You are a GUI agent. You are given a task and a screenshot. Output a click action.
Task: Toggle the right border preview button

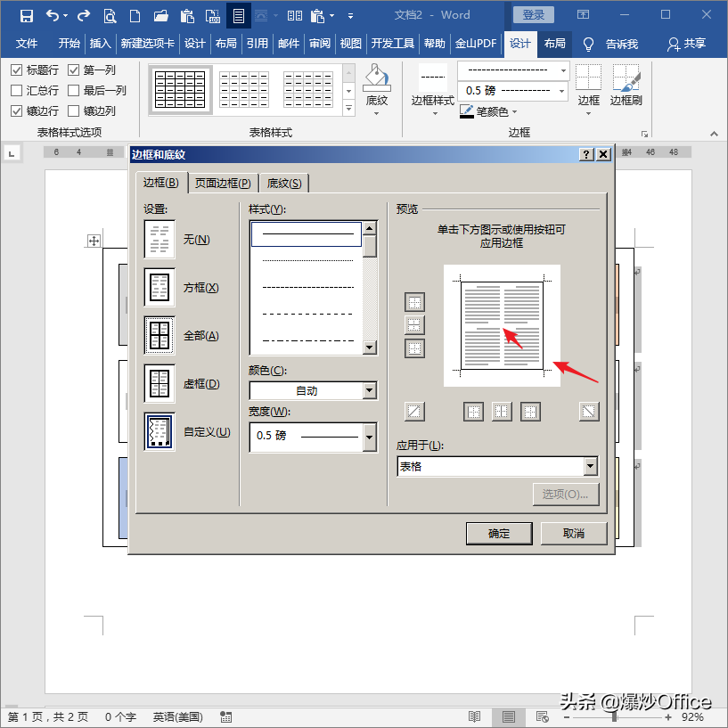click(530, 412)
